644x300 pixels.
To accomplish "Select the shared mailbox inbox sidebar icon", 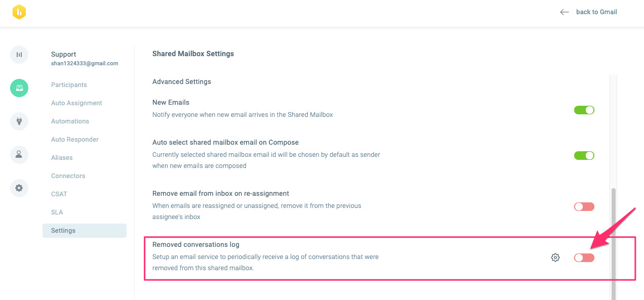I will [19, 88].
